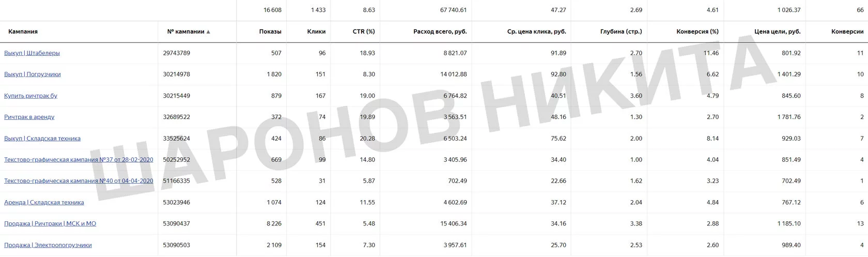Sort by Конверсия (%) column header
Image resolution: width=868 pixels, height=257 pixels.
[x=698, y=32]
